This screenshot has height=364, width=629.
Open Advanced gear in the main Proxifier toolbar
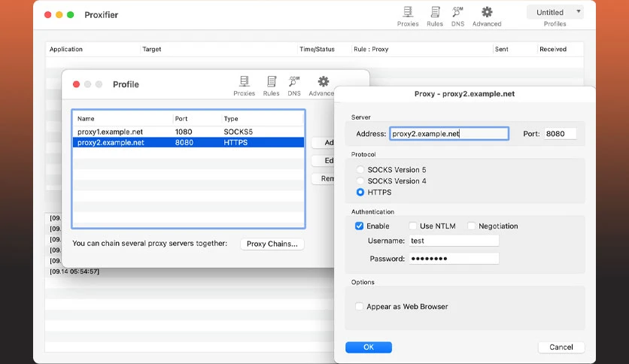coord(487,17)
